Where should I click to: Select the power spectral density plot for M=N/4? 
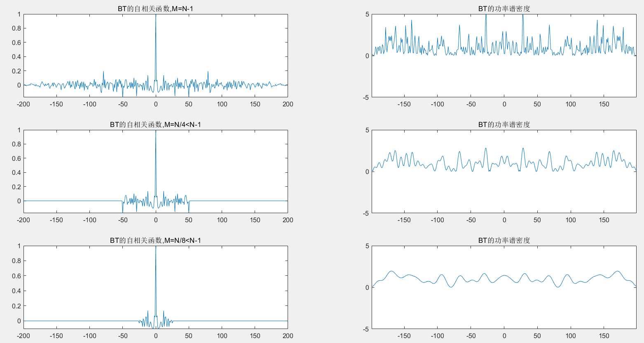(504, 171)
